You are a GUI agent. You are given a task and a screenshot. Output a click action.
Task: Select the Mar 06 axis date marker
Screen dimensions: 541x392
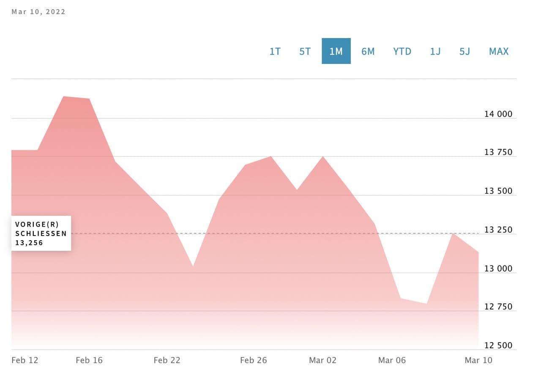(392, 360)
